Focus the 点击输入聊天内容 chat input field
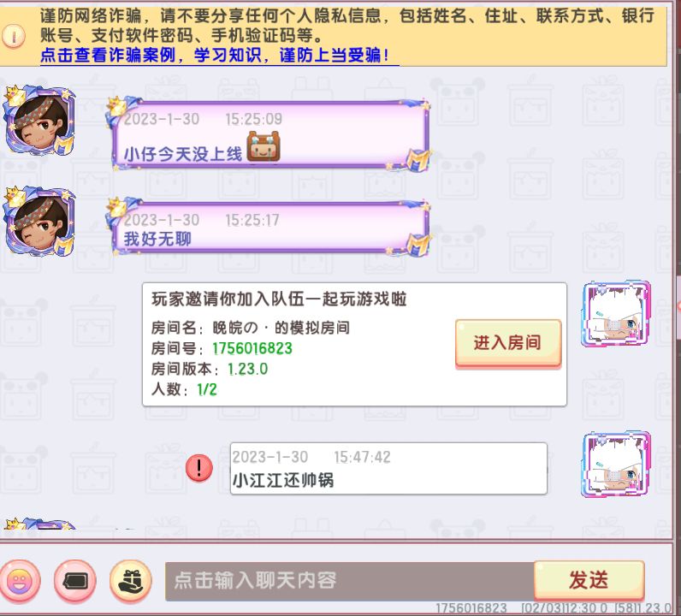Screen dimensions: 681x616 coord(350,581)
